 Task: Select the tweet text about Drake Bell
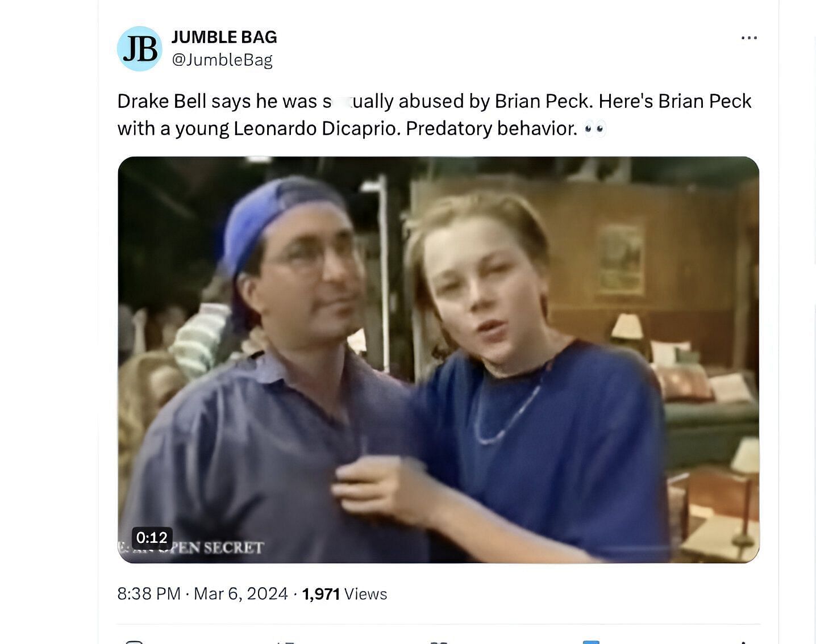434,115
